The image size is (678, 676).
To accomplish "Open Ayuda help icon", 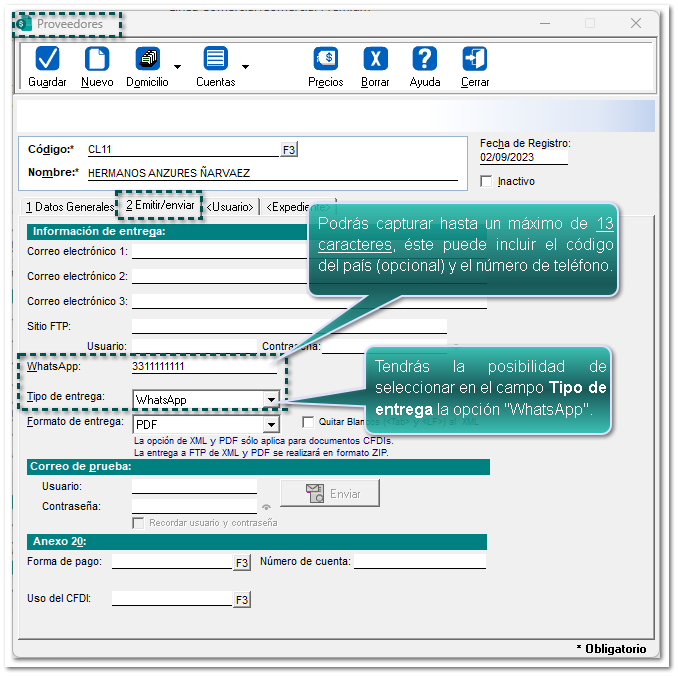I will click(x=425, y=59).
